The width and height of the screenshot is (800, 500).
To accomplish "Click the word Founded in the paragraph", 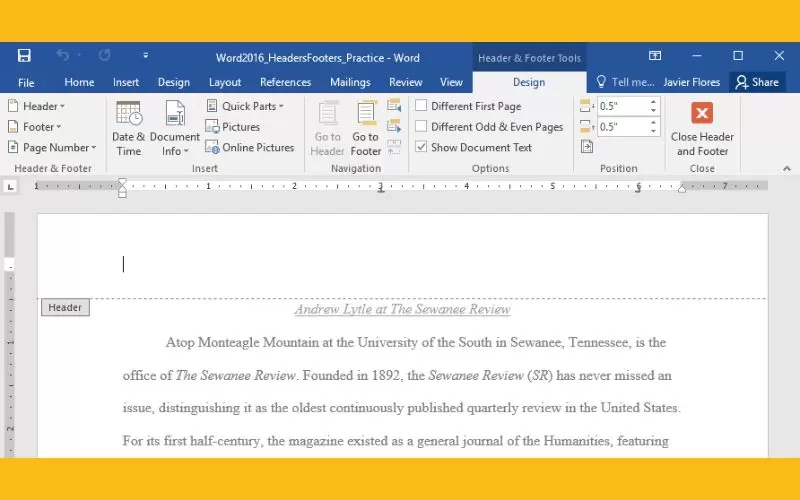I will [x=328, y=376].
